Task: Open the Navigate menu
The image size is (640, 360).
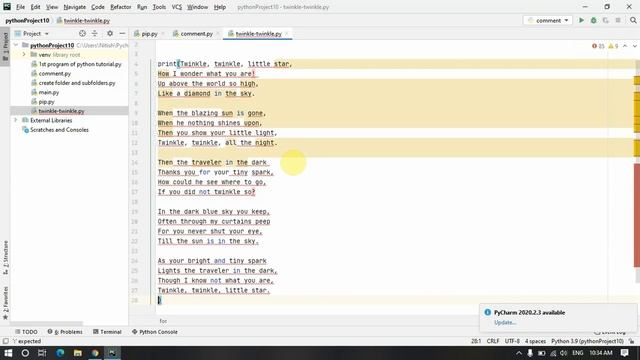Action: tap(75, 7)
